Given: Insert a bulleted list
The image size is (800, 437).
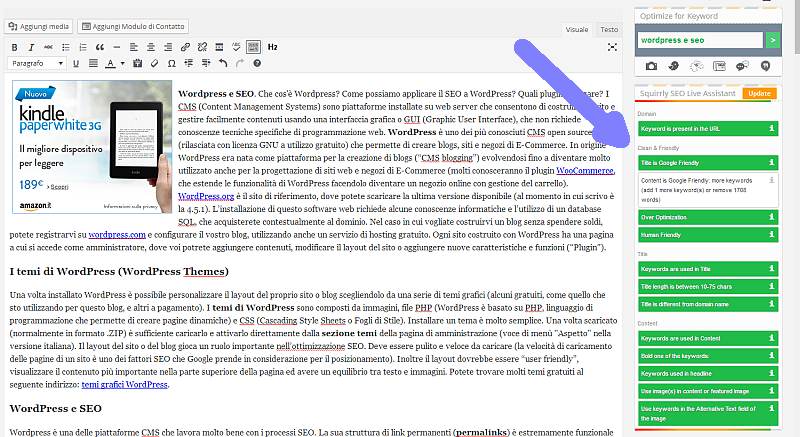Looking at the screenshot, I should point(66,47).
